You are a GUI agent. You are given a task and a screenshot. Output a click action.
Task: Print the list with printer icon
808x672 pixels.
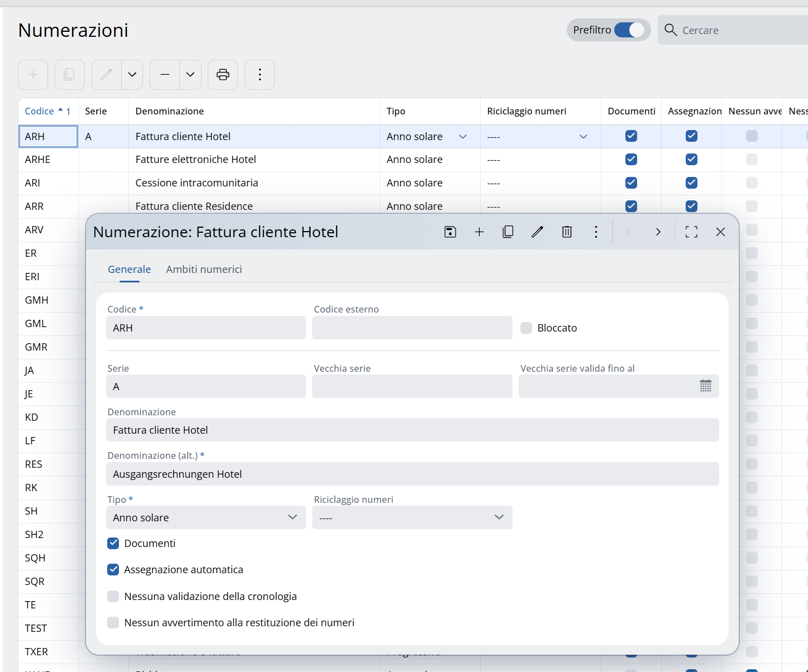tap(223, 75)
